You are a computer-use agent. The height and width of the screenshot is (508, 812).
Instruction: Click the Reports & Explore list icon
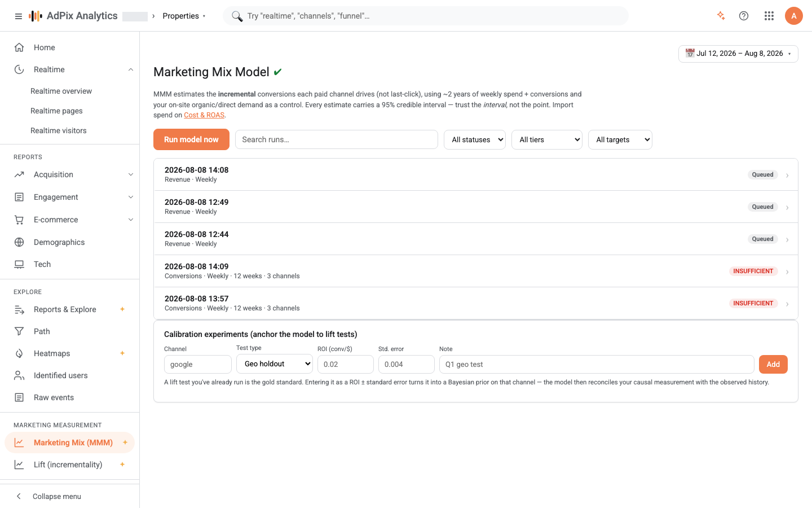pyautogui.click(x=19, y=309)
